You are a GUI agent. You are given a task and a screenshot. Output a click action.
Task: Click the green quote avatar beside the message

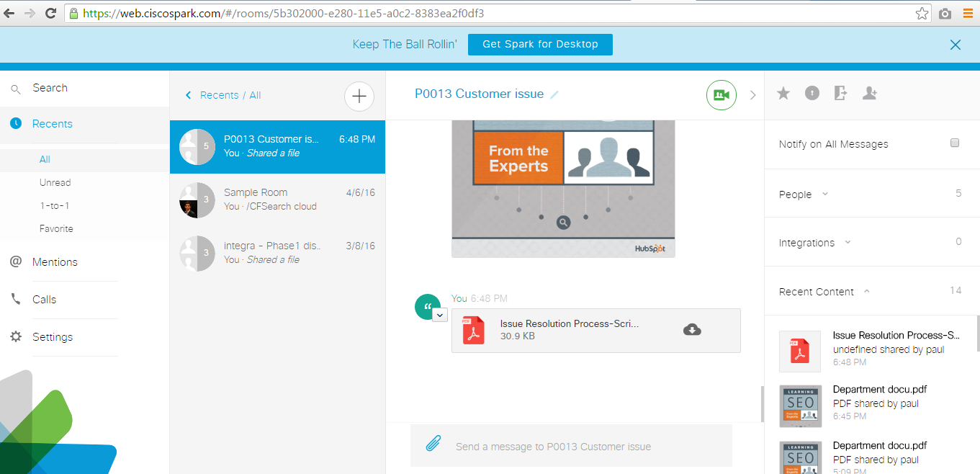click(x=428, y=306)
